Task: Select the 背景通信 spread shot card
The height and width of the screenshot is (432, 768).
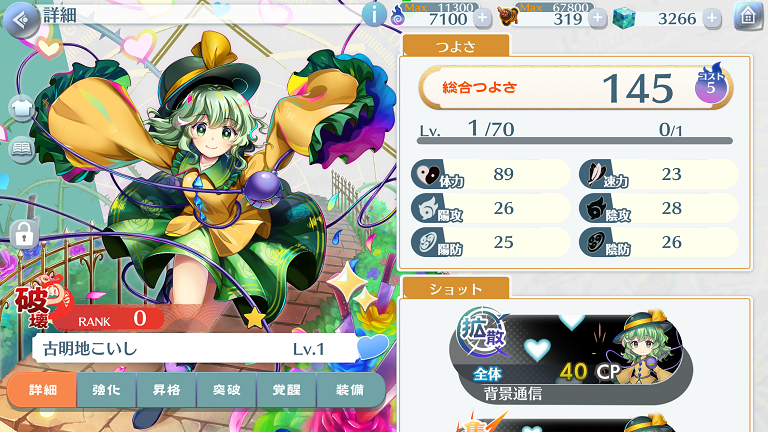Action: pos(571,358)
